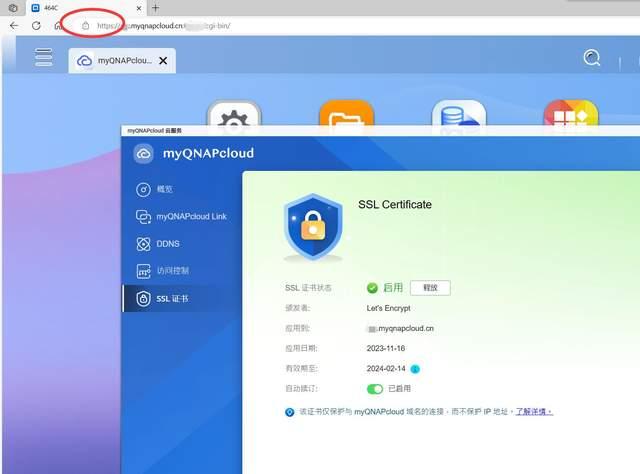Click the myqnapcloud.cn applied domain text
This screenshot has height=474, width=640.
pos(401,328)
